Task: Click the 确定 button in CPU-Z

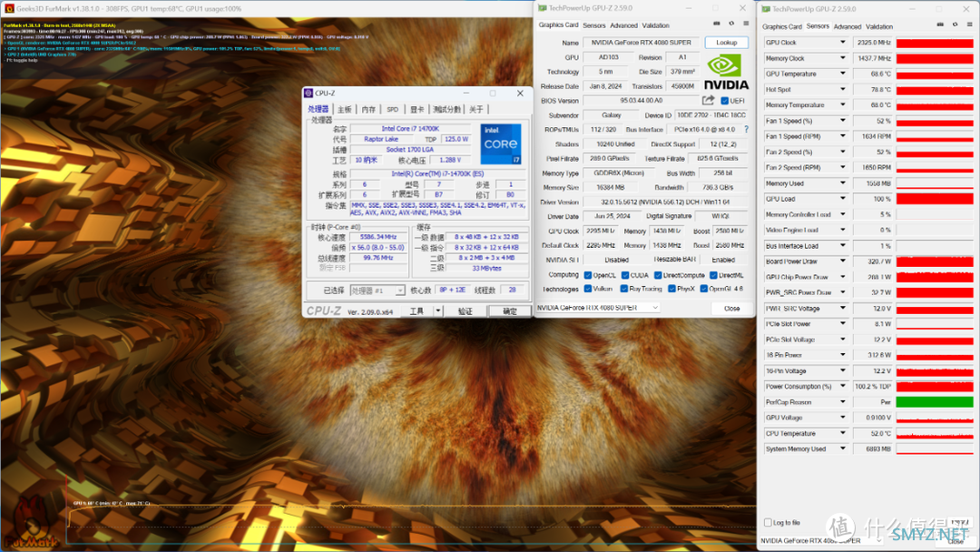Action: coord(510,310)
